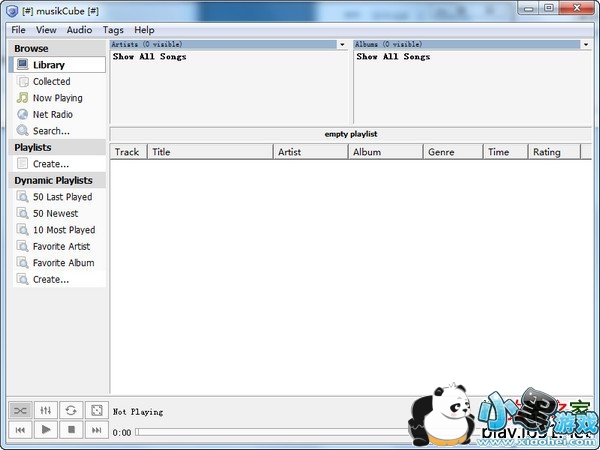The image size is (600, 450).
Task: Click the Playlists Create page icon
Action: (23, 164)
